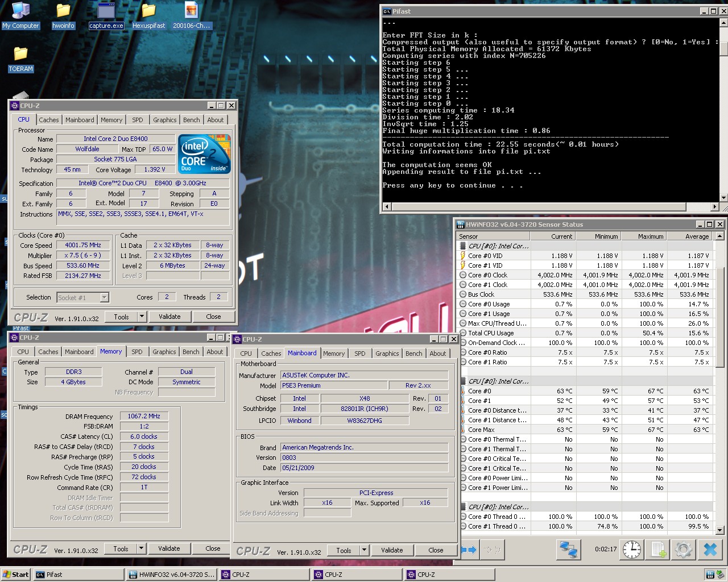Click P5E3 Premium model field

334,385
